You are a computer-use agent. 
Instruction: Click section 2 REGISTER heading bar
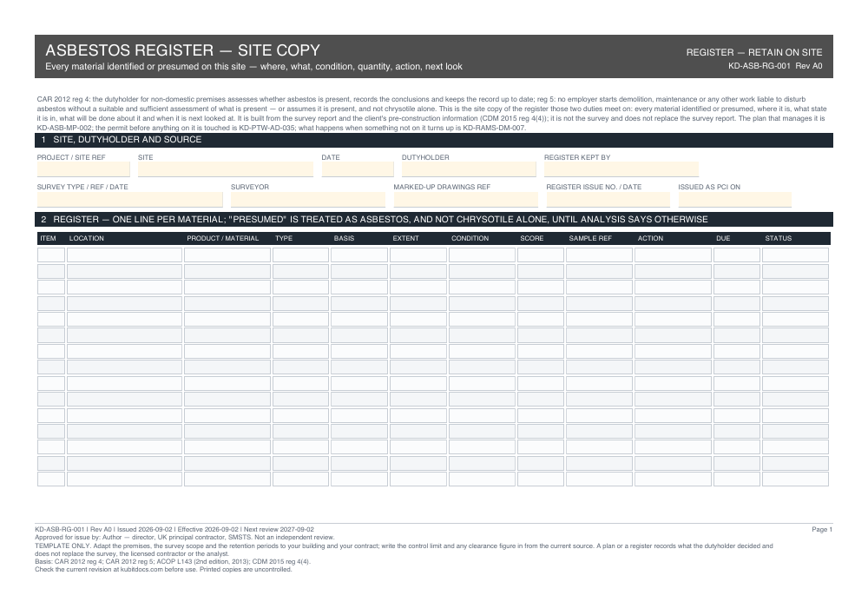coord(434,220)
